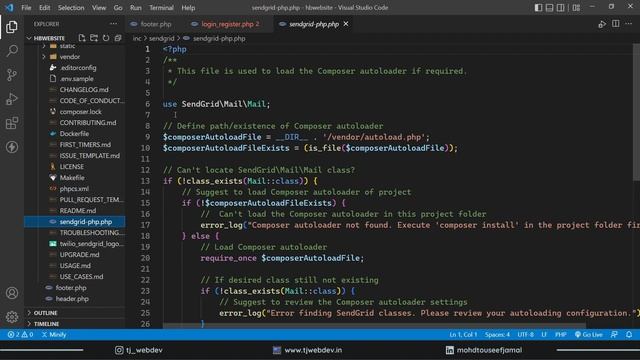Open the File menu
This screenshot has height=360, width=640.
coord(26,8)
